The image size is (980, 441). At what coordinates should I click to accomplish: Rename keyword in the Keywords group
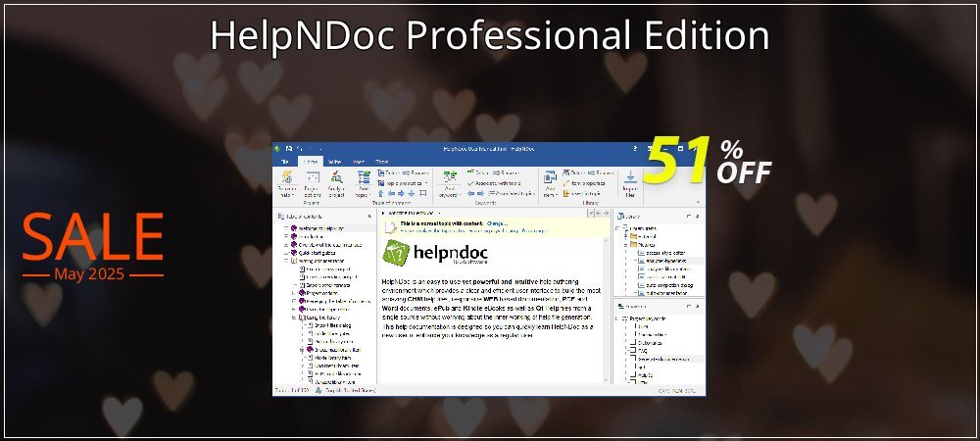point(506,173)
